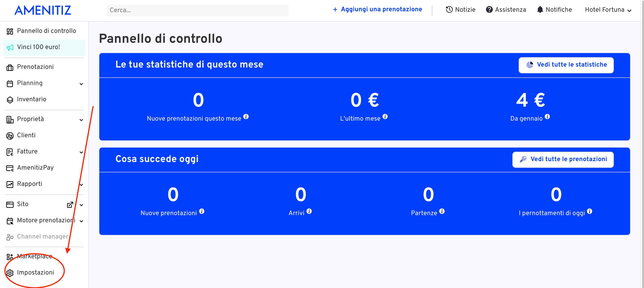Click Vedi tutte le statistiche button
Image resolution: width=644 pixels, height=288 pixels.
(x=566, y=65)
